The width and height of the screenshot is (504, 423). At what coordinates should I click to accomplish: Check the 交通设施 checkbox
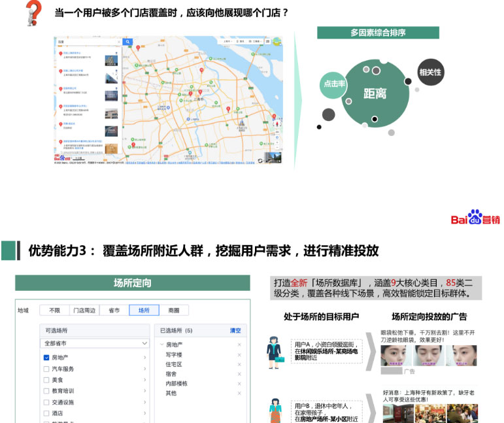pos(46,403)
